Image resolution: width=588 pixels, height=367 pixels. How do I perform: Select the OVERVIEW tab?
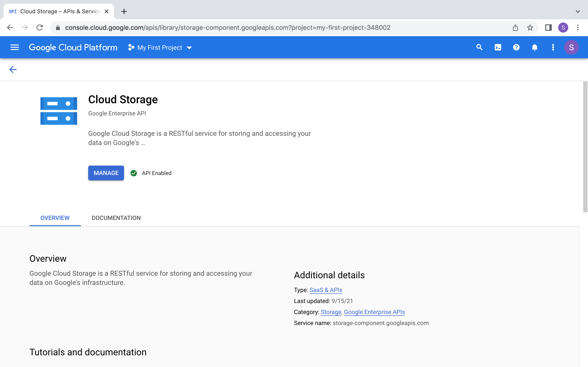(55, 218)
